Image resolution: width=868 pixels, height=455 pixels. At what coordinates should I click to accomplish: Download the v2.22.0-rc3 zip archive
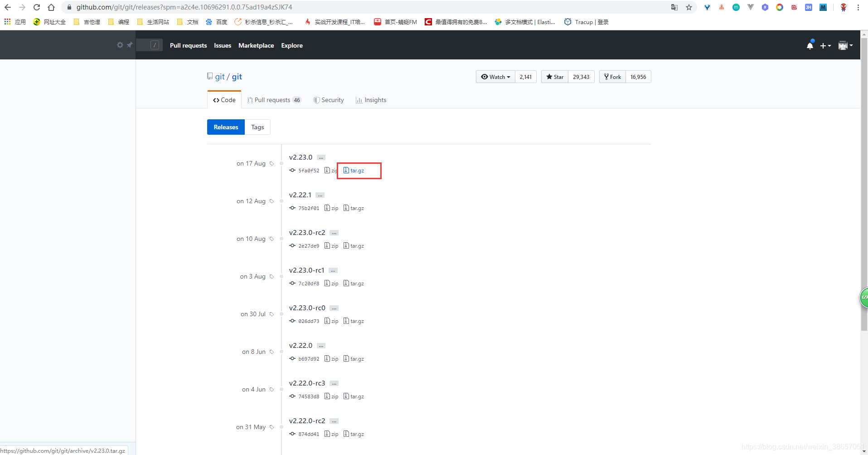tap(331, 396)
